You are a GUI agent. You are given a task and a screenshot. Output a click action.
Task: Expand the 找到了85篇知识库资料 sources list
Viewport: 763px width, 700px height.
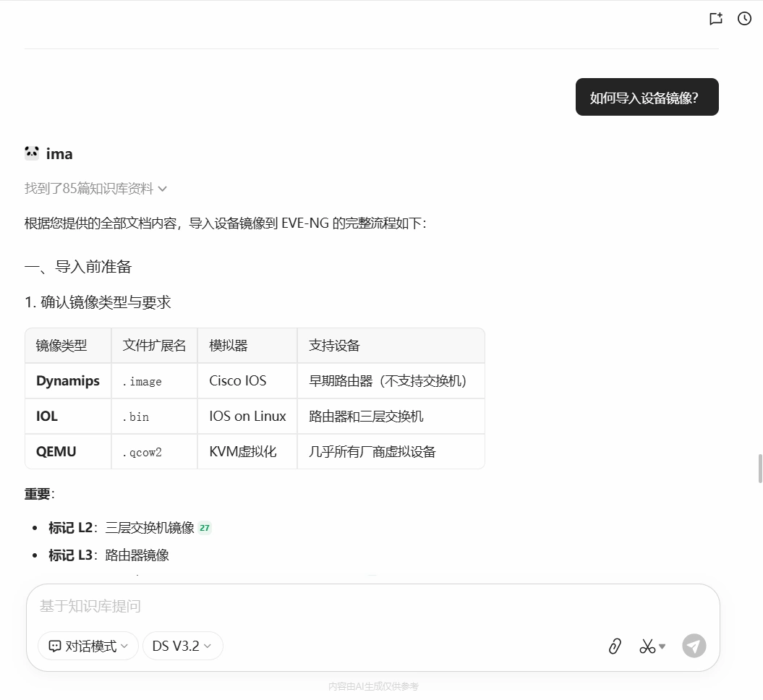click(x=95, y=189)
